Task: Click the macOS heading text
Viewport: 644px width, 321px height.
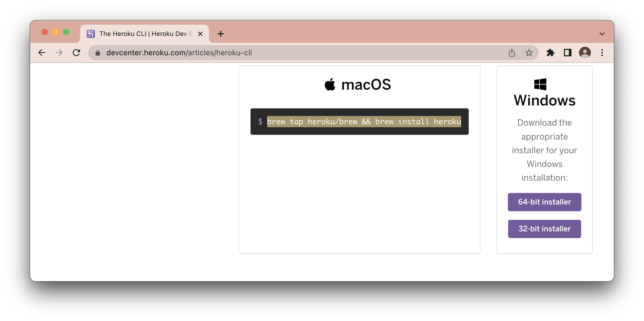Action: (366, 85)
